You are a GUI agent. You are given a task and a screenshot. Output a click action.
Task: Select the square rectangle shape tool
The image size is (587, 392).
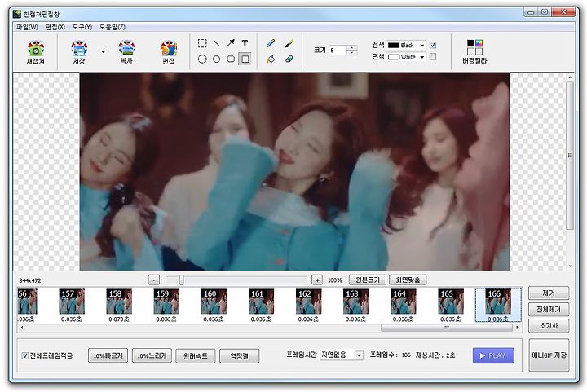pos(245,59)
